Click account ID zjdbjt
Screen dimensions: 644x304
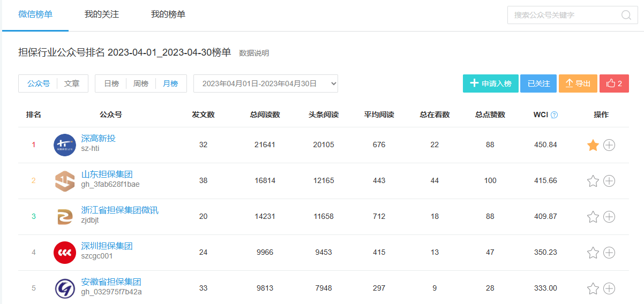pos(90,221)
